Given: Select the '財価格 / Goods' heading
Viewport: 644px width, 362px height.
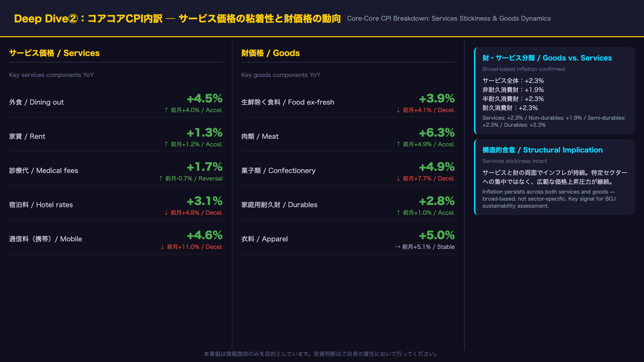Looking at the screenshot, I should pos(270,53).
